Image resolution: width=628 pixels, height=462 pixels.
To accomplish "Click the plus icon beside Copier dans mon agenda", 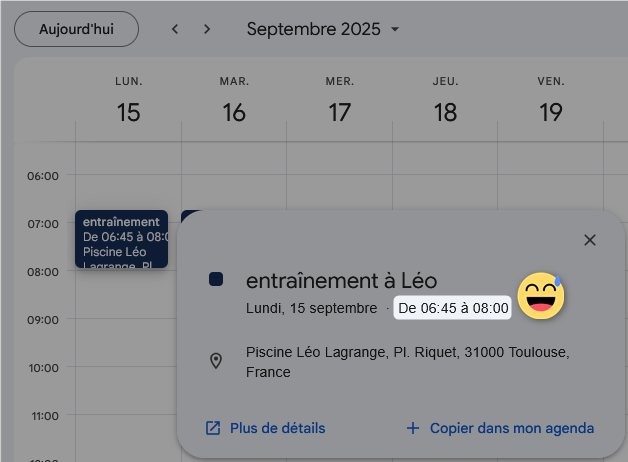I will point(413,428).
